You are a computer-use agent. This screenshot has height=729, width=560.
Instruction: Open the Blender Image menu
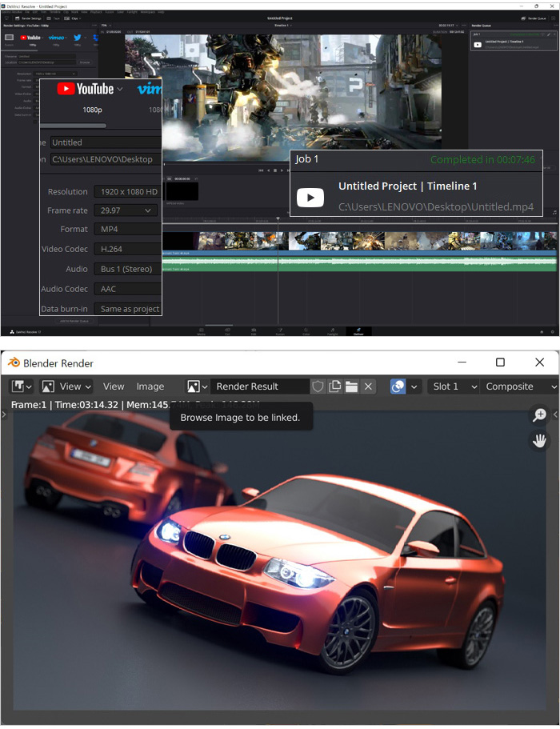coord(150,387)
